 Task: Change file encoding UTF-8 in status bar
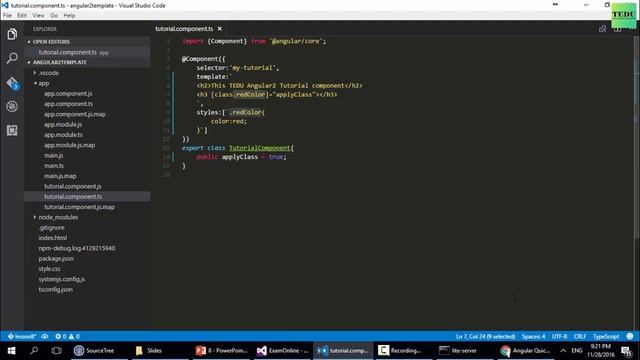559,336
